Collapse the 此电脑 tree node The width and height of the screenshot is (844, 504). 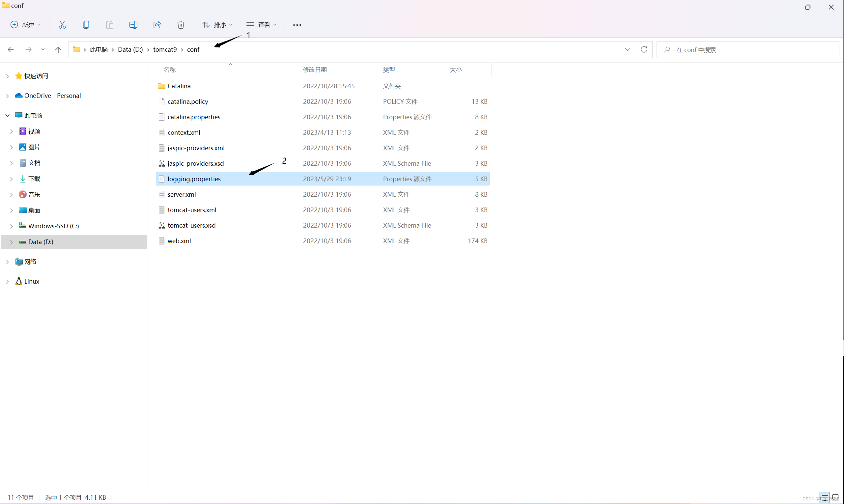8,116
